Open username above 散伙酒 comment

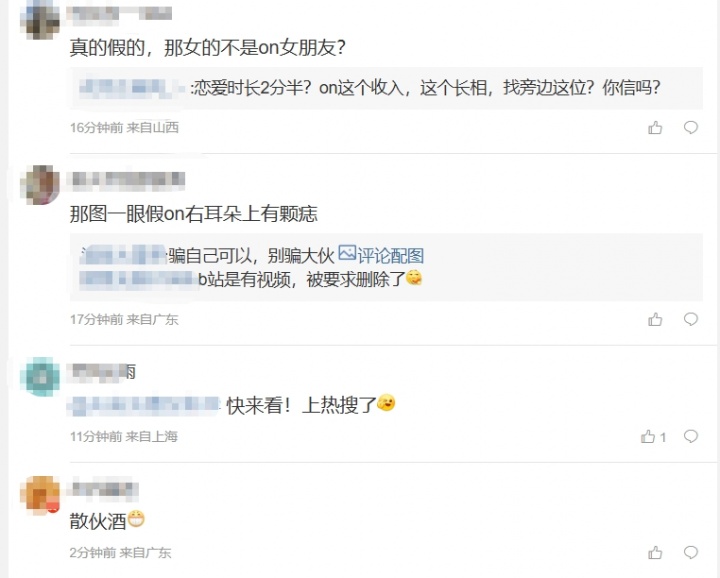click(x=103, y=488)
